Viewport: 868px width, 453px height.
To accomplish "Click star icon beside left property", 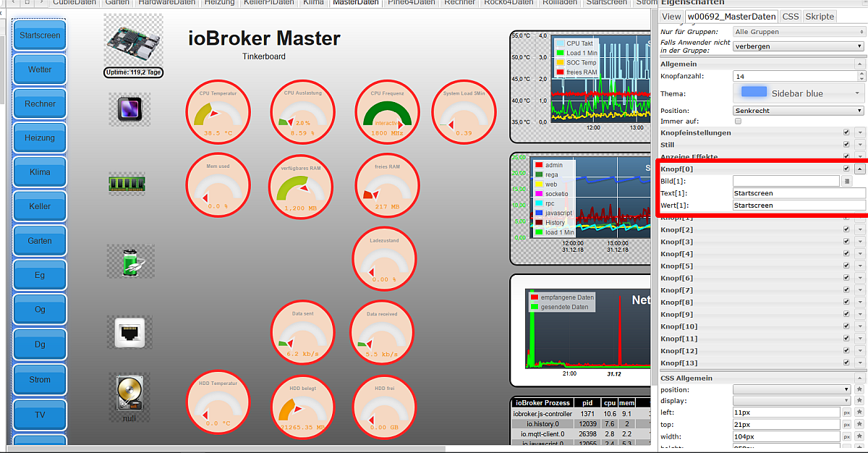I will (859, 412).
